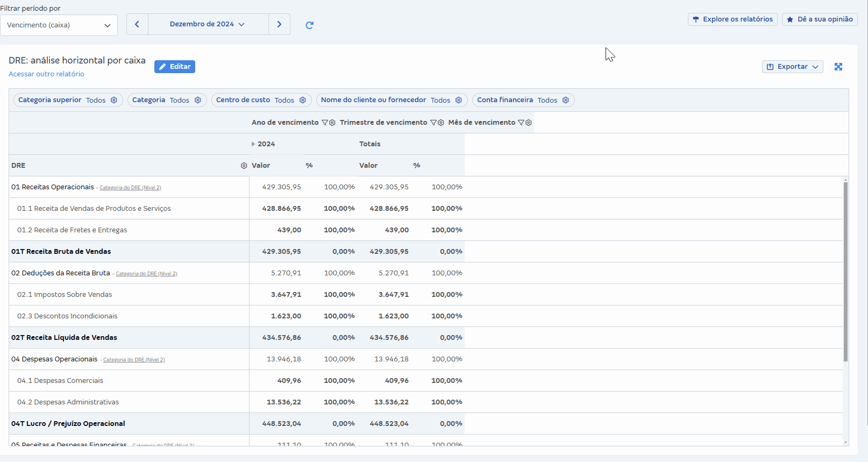Click Explore os relatórios button
This screenshot has height=462, width=868.
click(x=732, y=19)
